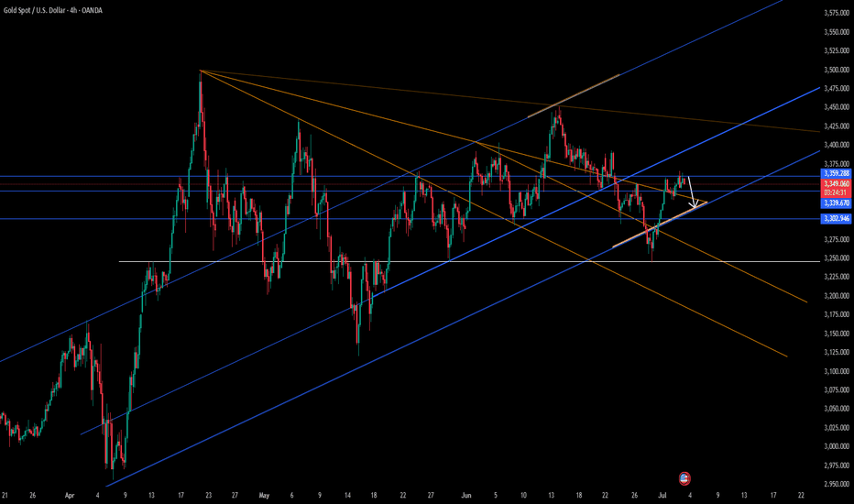This screenshot has height=504, width=854.
Task: Click the 2,975.000 price axis value
Action: [837, 466]
